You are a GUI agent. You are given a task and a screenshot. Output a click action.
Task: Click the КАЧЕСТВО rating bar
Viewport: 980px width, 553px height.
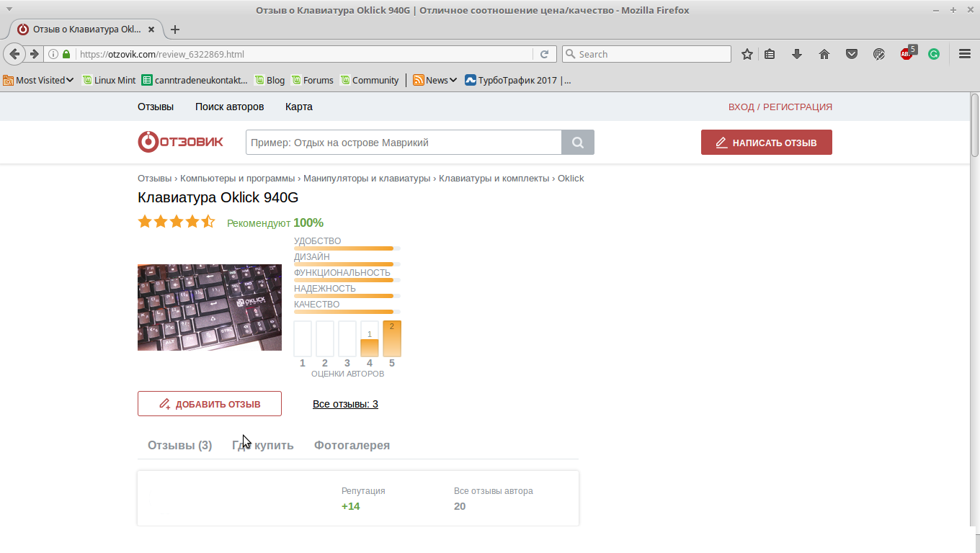click(347, 312)
